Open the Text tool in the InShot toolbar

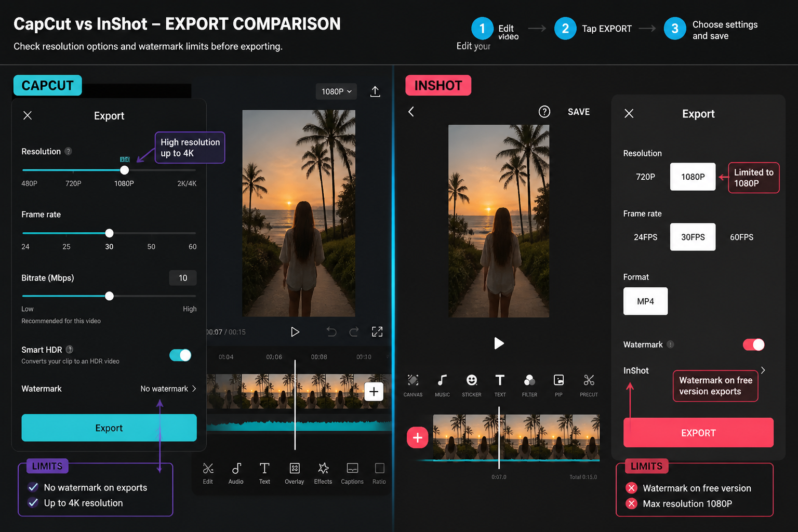point(500,385)
